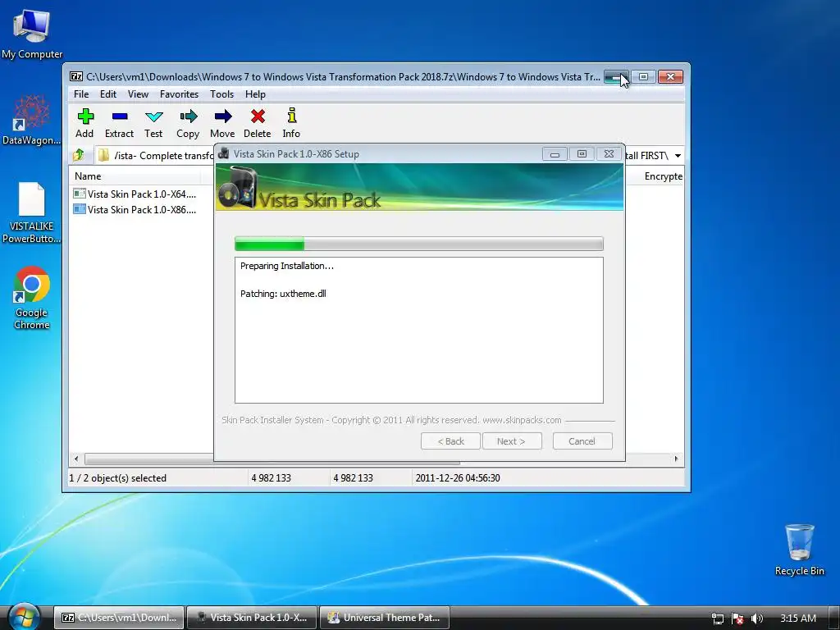Open the Windows Start orb
The height and width of the screenshot is (630, 840).
[24, 617]
